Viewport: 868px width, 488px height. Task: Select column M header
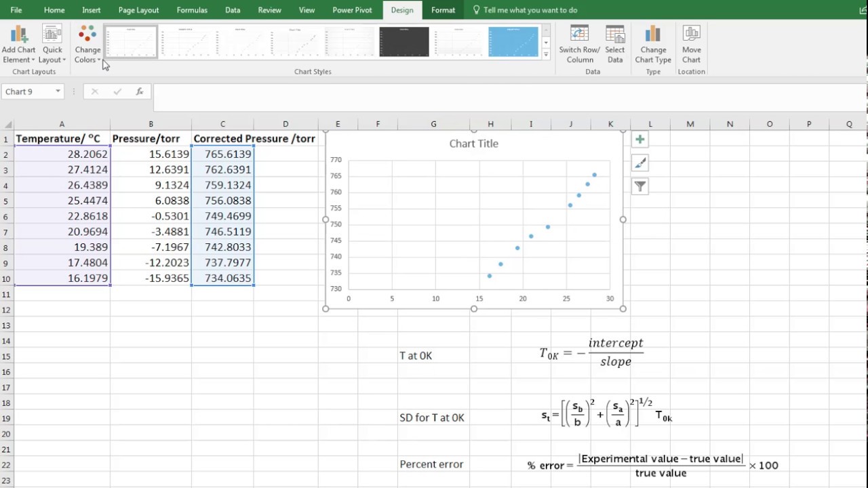[690, 124]
